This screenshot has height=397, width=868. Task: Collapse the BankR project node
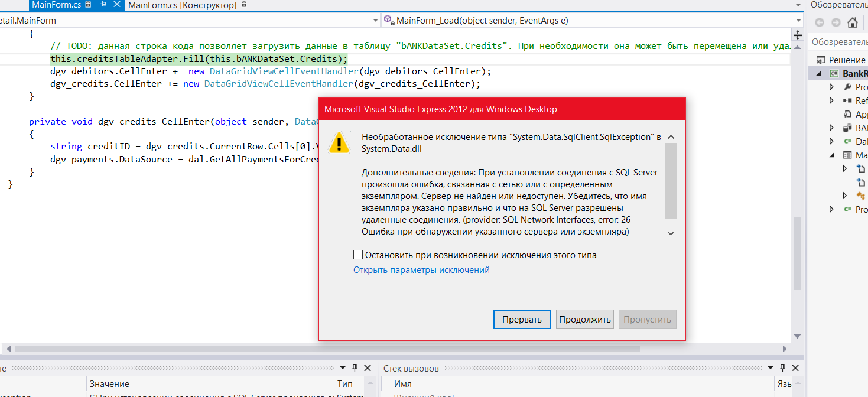tap(819, 74)
